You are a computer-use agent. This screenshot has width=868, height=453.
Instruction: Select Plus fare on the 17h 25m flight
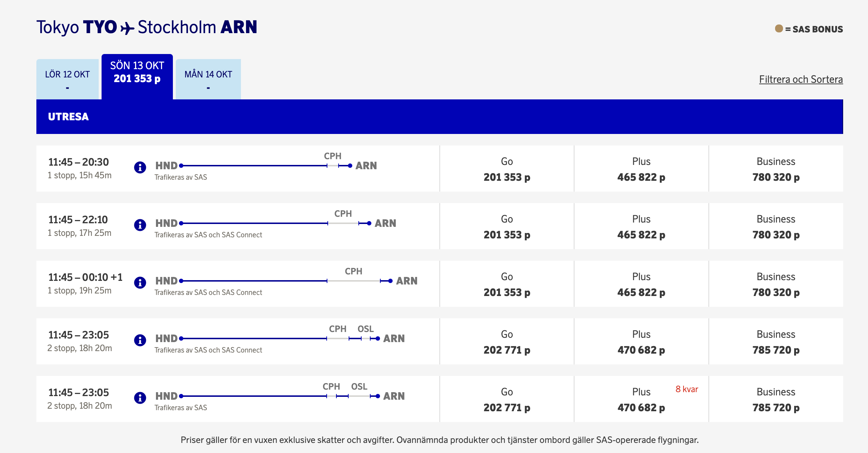(641, 226)
